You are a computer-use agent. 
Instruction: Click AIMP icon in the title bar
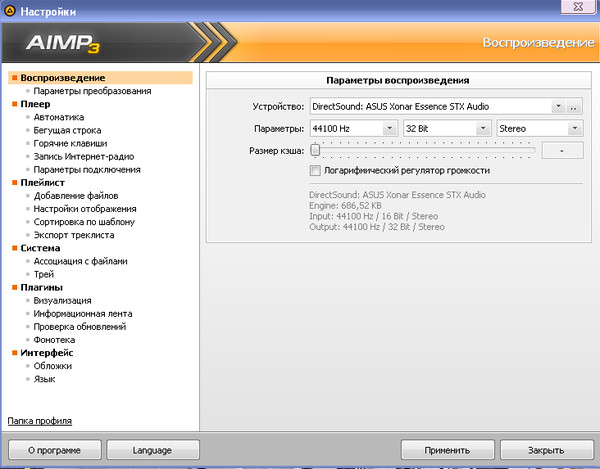pos(10,11)
